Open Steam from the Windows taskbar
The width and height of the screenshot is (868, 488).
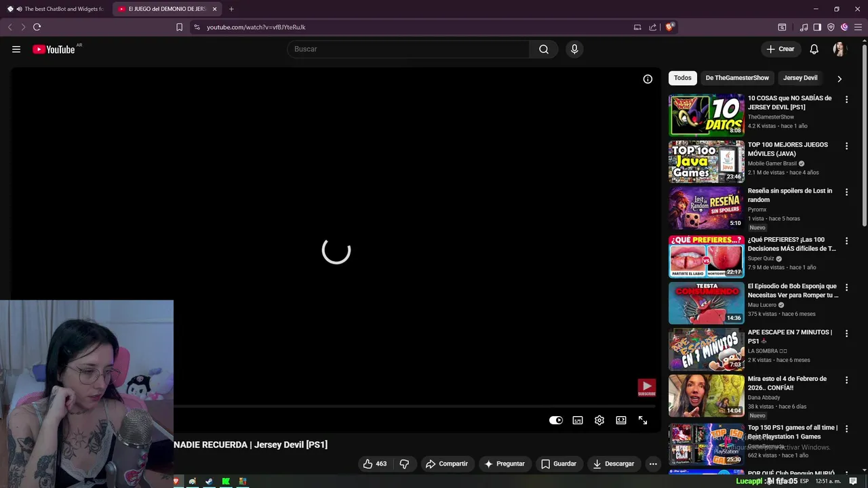pyautogui.click(x=209, y=481)
